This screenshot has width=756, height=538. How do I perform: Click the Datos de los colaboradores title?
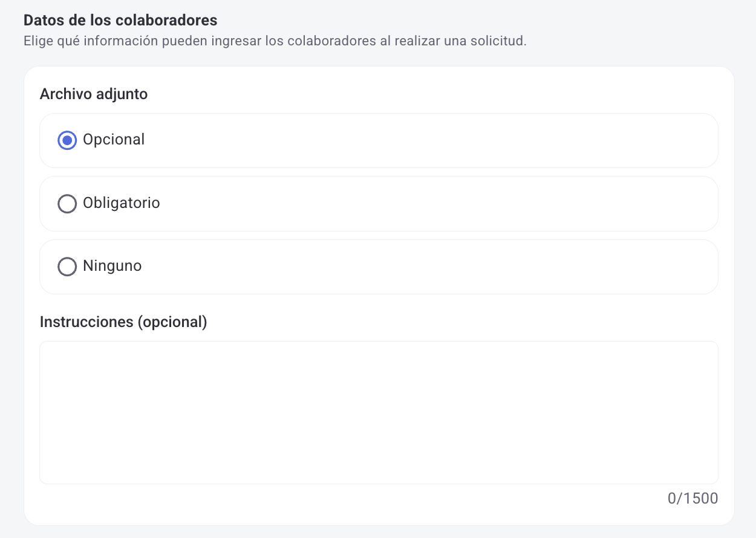tap(119, 20)
